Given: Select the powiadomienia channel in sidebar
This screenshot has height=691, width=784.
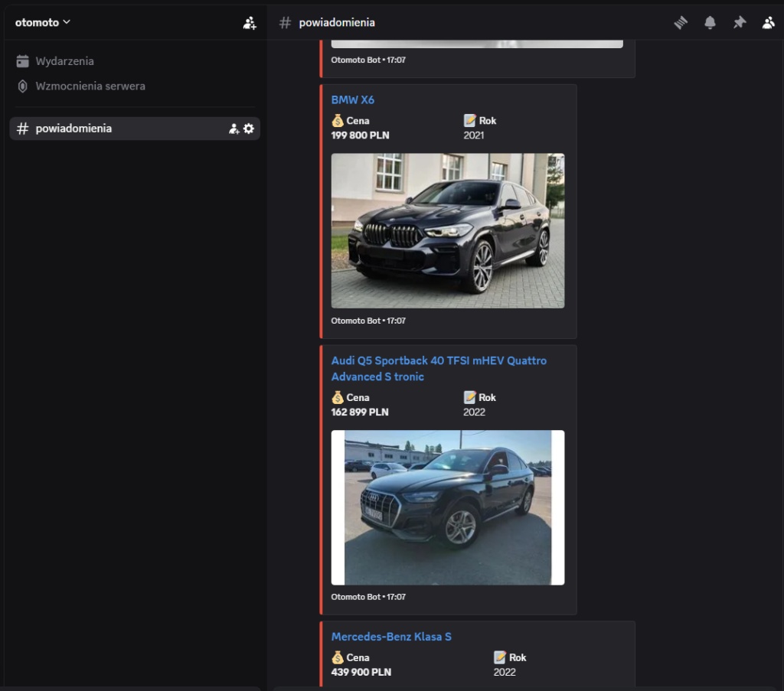Looking at the screenshot, I should (x=134, y=129).
